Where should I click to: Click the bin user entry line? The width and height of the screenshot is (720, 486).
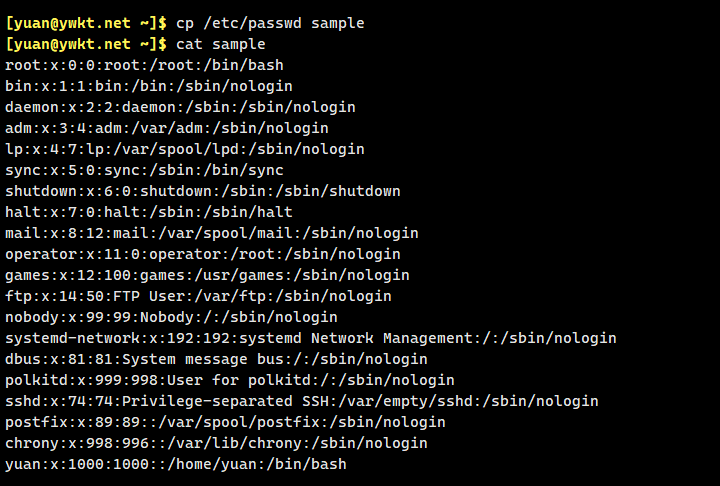coord(148,86)
